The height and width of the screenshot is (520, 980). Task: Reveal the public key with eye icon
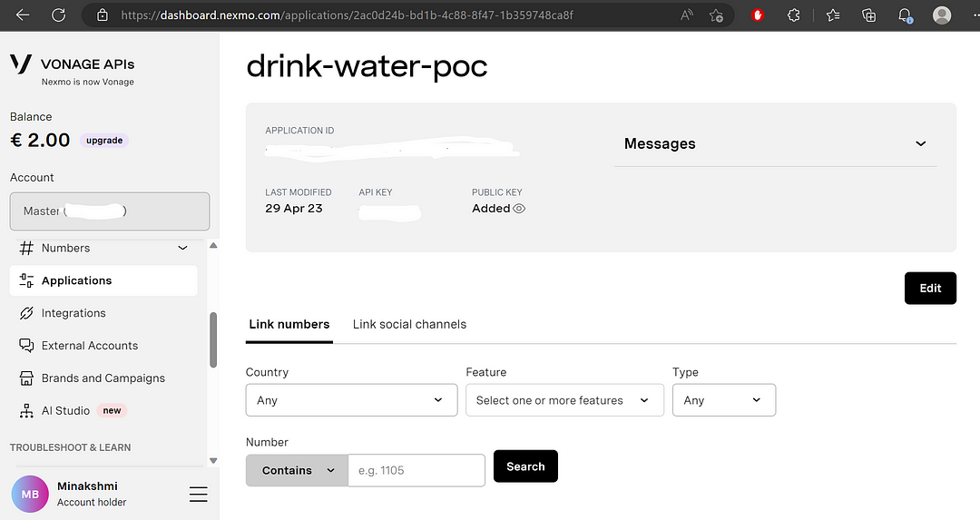point(519,209)
